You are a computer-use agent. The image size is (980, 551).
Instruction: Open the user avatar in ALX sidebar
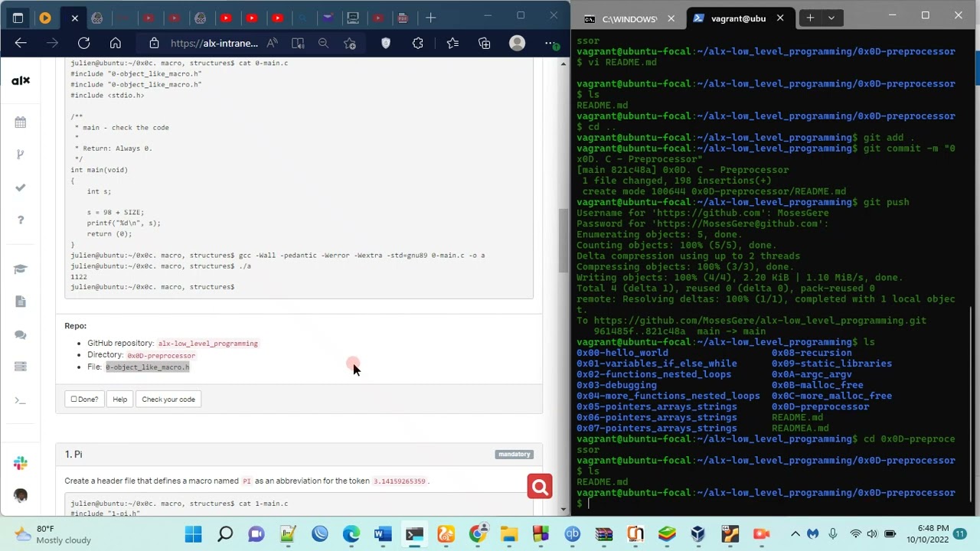[x=21, y=495]
